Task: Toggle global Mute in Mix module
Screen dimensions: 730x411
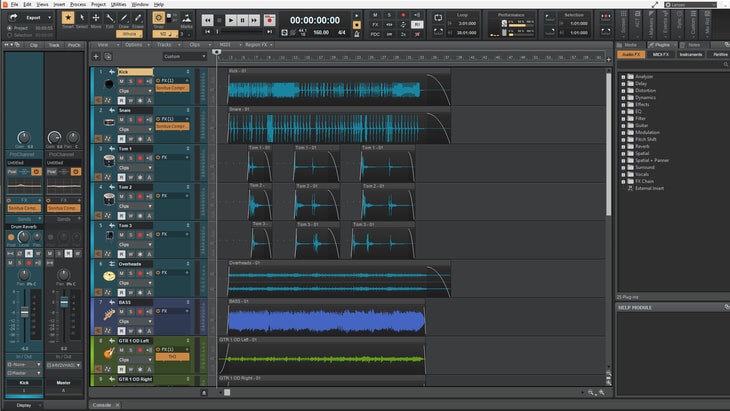Action: point(375,15)
